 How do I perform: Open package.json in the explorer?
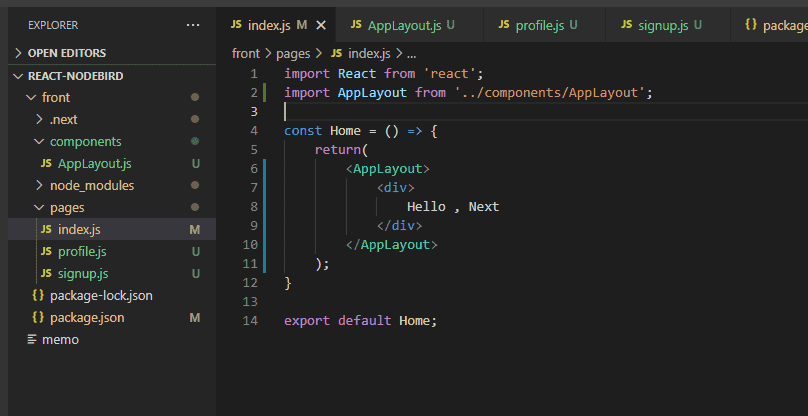[x=112, y=318]
